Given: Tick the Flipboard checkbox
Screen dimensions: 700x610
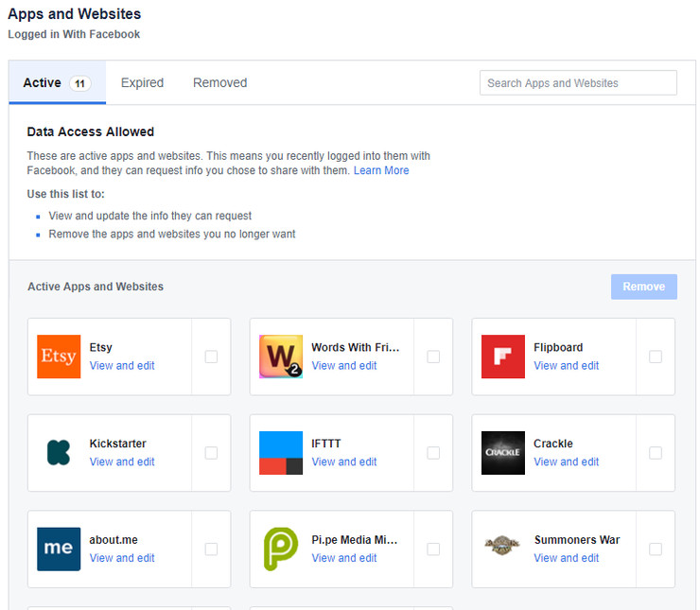Looking at the screenshot, I should (x=656, y=357).
